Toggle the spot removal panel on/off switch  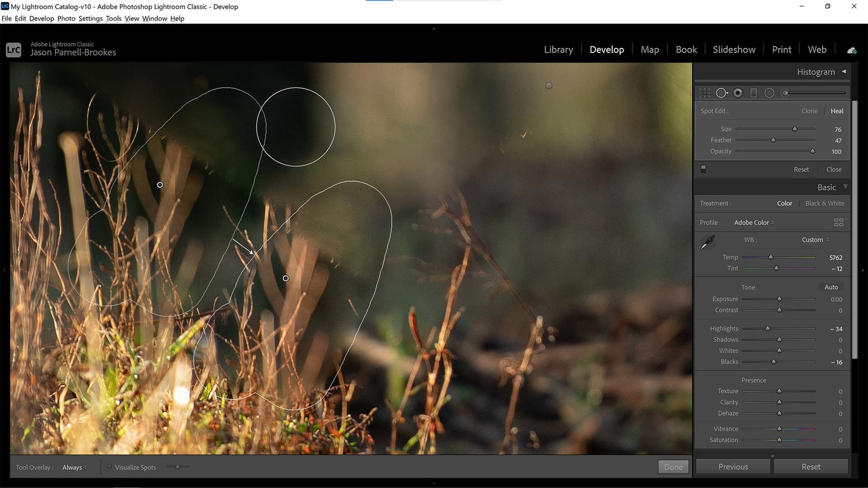point(704,169)
